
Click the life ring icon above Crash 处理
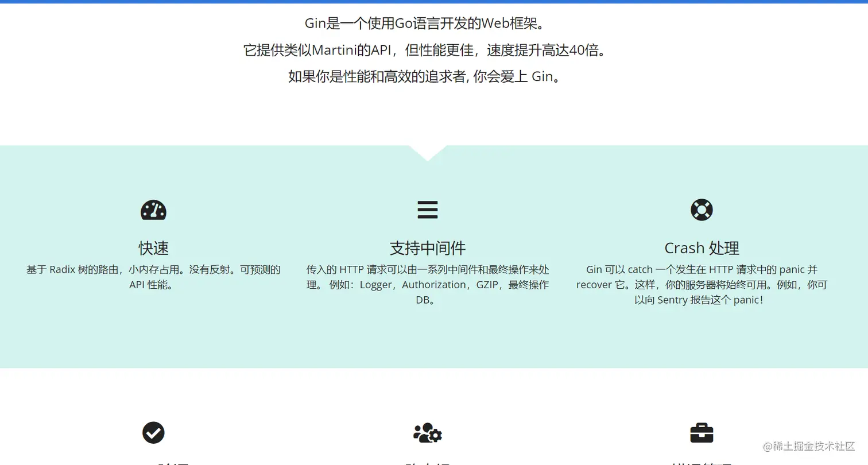click(x=702, y=210)
